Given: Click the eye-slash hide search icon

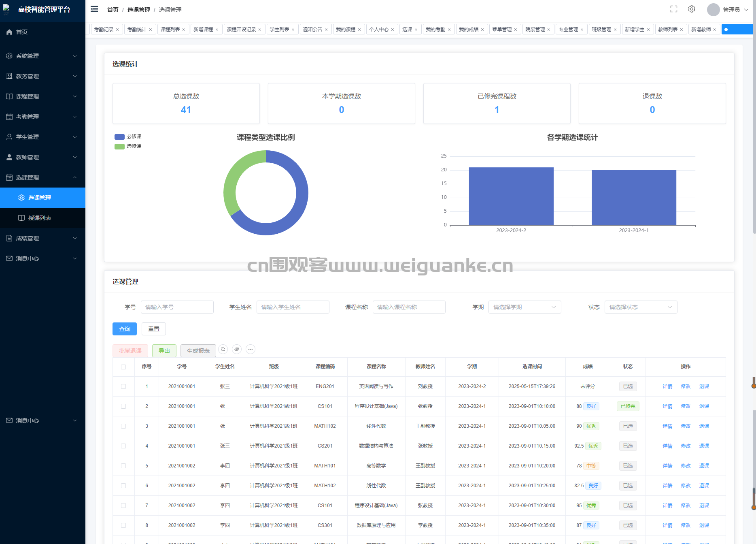Looking at the screenshot, I should click(237, 349).
